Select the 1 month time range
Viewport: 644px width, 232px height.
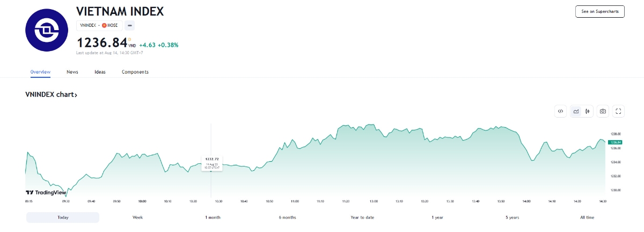tap(213, 218)
